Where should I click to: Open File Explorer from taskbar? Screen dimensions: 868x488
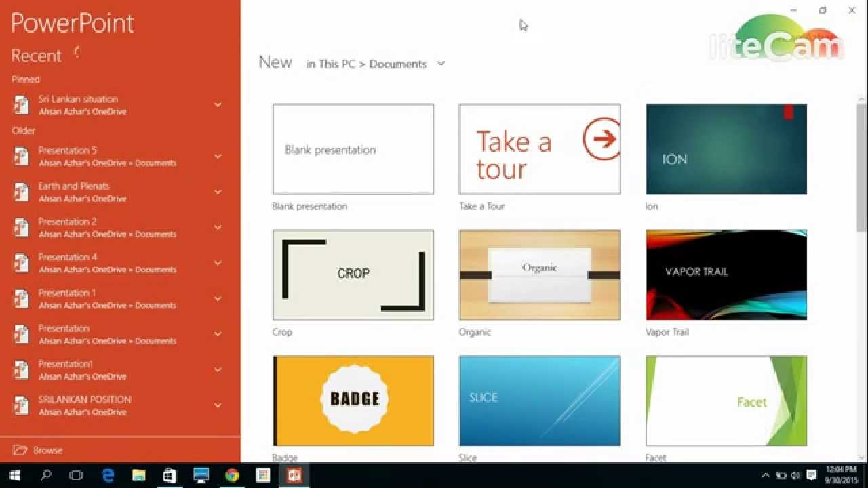pos(138,475)
